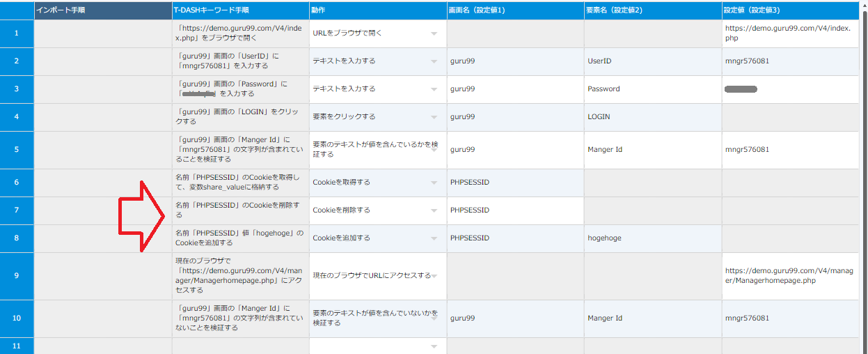Image resolution: width=868 pixels, height=354 pixels.
Task: Open Cookieを追加する dropdown arrow
Action: (x=434, y=238)
